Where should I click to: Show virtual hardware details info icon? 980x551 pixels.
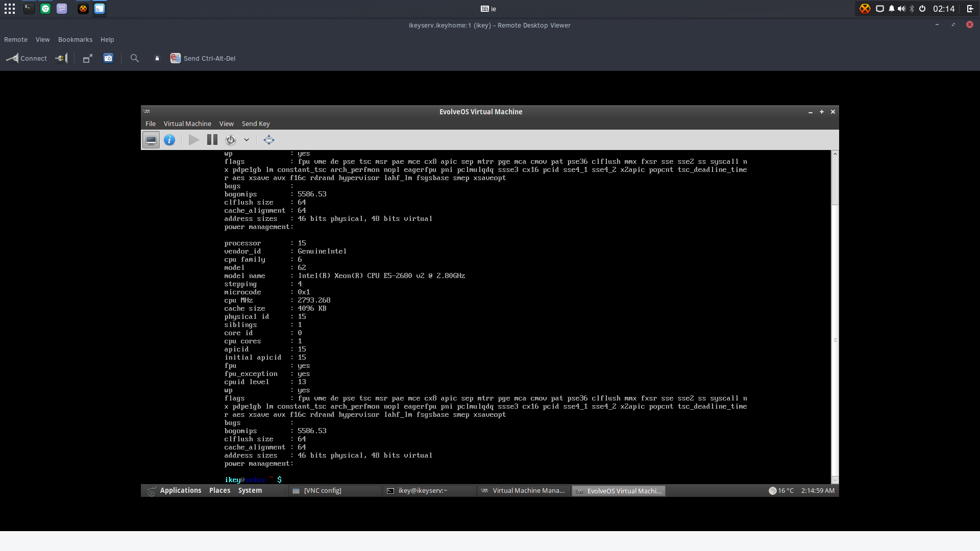pos(169,139)
